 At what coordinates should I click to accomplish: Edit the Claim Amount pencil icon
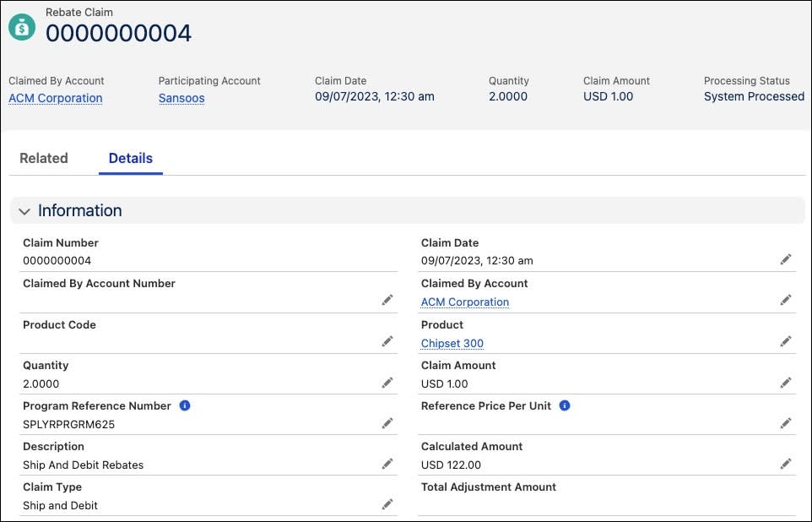point(786,383)
